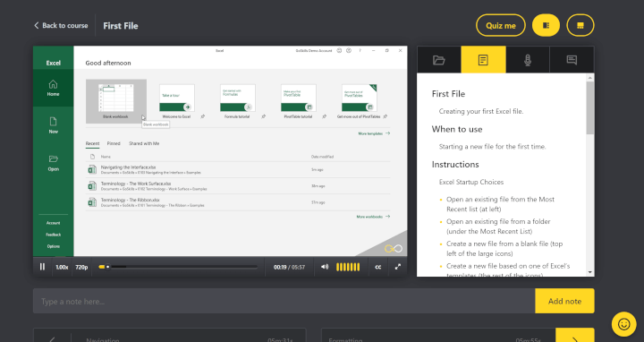The image size is (644, 342).
Task: Click Account in Excel sidebar
Action: 53,223
